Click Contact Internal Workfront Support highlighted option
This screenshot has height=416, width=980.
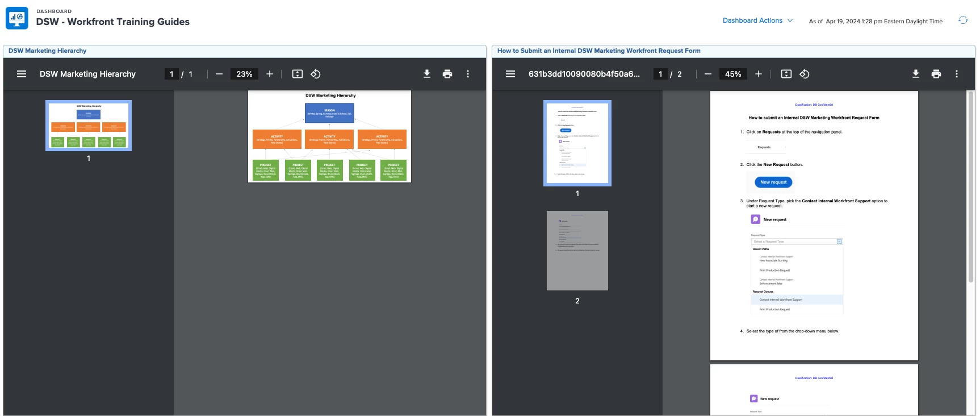pyautogui.click(x=797, y=299)
